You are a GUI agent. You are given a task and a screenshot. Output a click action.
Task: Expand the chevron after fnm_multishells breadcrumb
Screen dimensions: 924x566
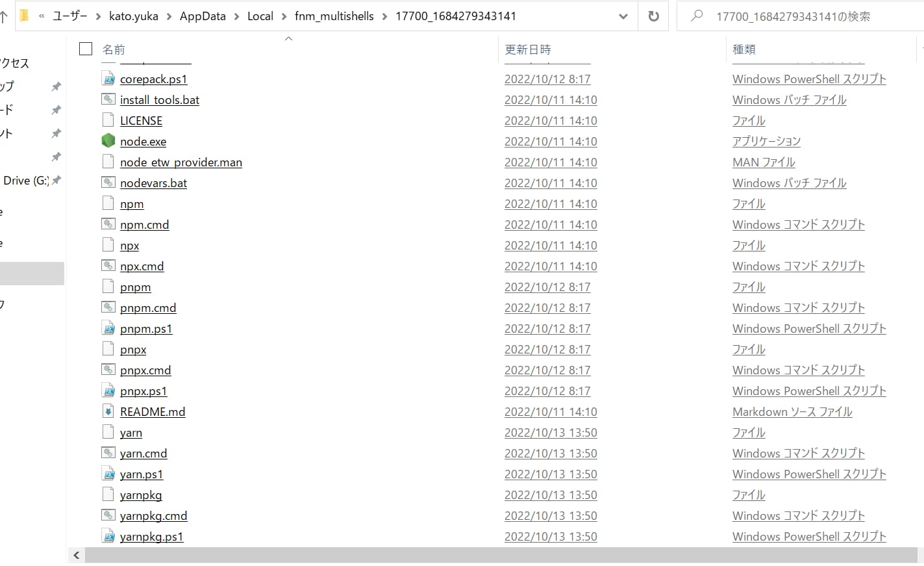click(384, 16)
